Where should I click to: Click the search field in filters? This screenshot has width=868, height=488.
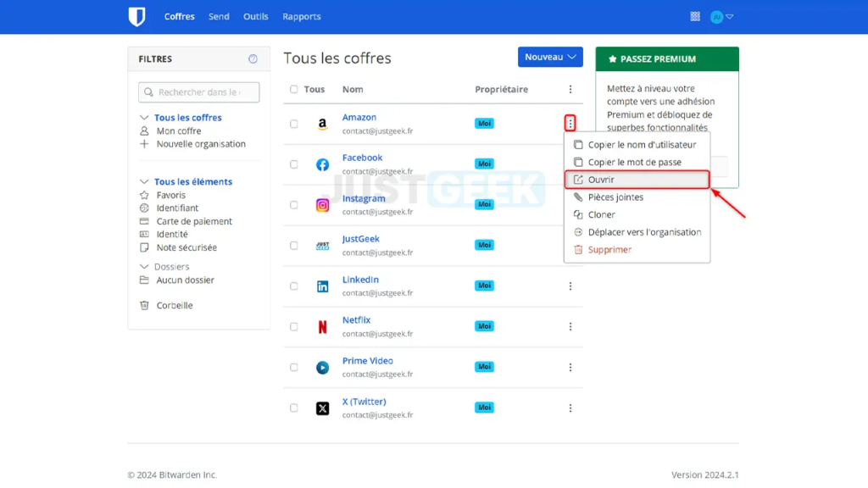click(198, 91)
